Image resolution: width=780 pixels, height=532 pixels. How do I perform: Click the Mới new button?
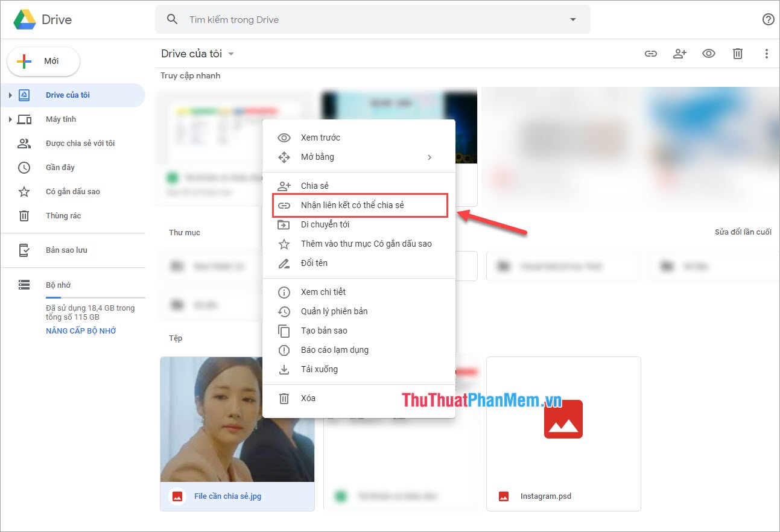(43, 62)
